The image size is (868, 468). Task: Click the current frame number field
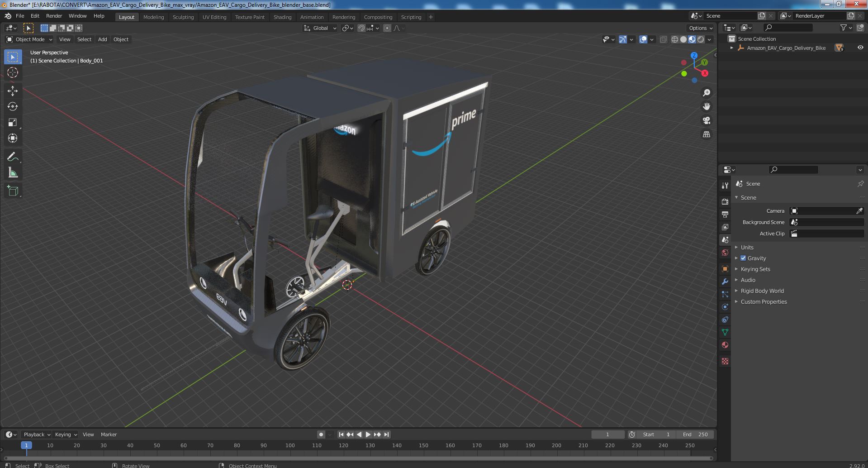(x=607, y=435)
